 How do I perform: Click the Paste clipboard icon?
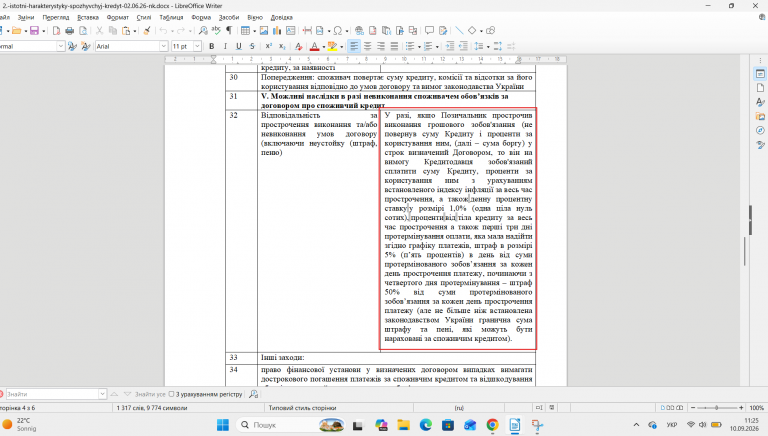click(x=126, y=31)
